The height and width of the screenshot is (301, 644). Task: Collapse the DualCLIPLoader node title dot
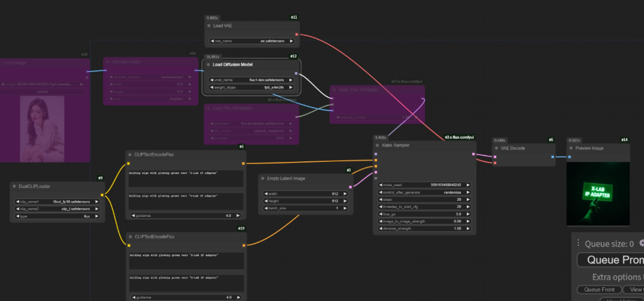pos(14,186)
